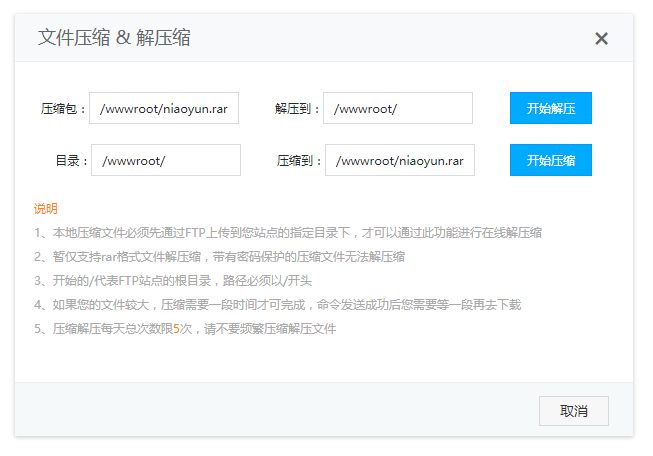Click the 解压到： label
Viewport: 653px width, 456px height.
click(x=297, y=109)
